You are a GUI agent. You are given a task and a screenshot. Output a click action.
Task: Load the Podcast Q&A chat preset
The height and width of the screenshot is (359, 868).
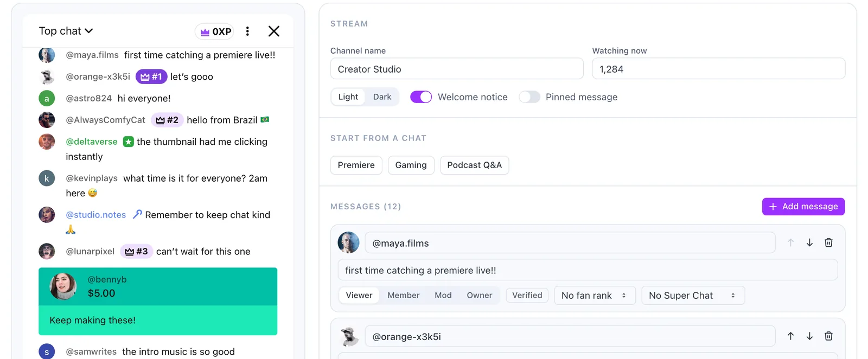[475, 165]
